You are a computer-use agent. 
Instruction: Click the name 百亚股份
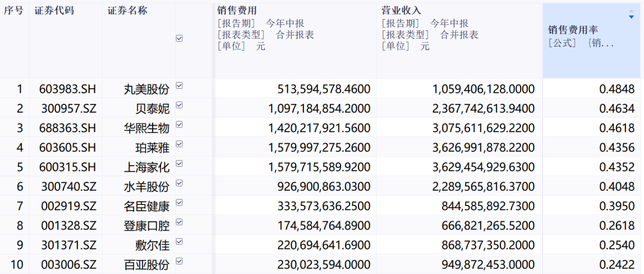pyautogui.click(x=147, y=265)
